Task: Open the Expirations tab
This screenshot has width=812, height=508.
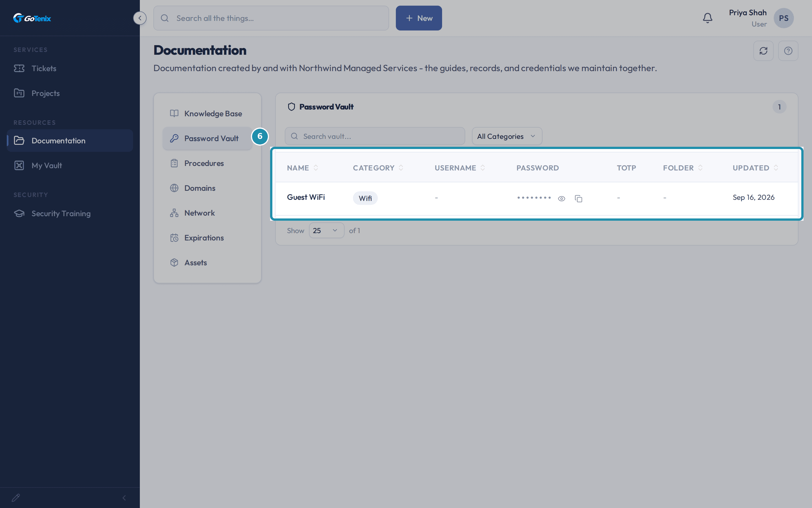Action: point(207,238)
